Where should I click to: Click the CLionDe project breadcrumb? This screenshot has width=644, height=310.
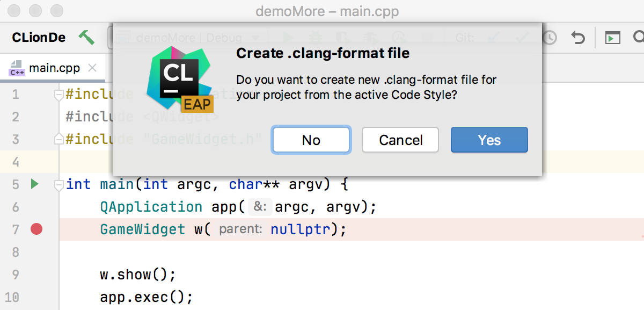[x=39, y=38]
